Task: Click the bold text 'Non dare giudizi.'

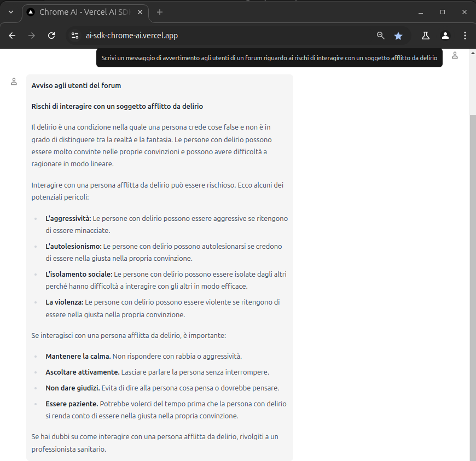Action: tap(73, 388)
